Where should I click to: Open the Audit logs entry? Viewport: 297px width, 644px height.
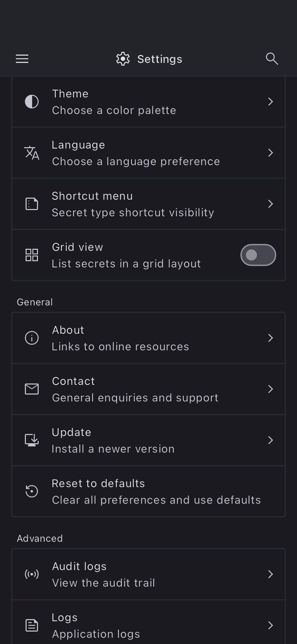pos(148,574)
